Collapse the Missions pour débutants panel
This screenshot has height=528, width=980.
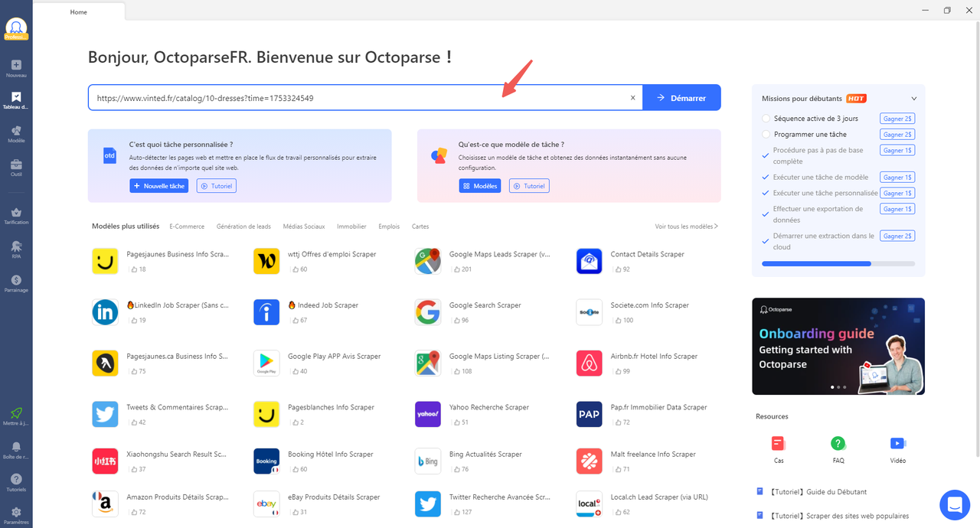[x=914, y=99]
